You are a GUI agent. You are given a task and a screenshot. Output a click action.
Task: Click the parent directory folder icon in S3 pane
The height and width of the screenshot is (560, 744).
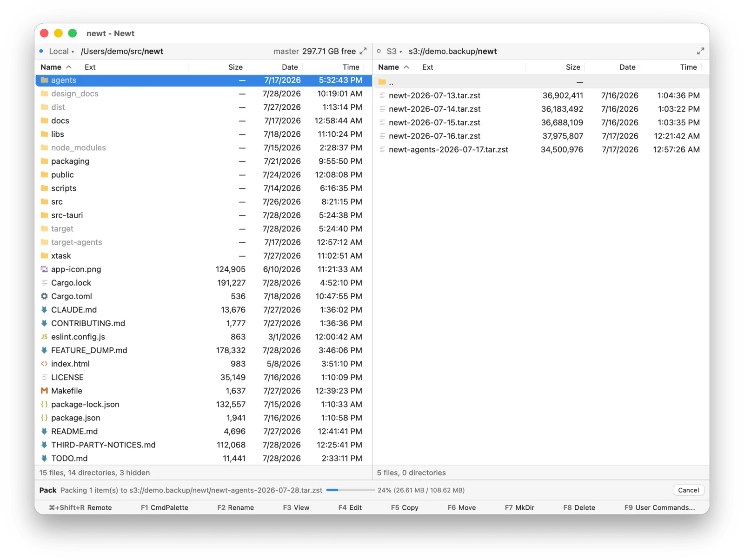(x=382, y=82)
